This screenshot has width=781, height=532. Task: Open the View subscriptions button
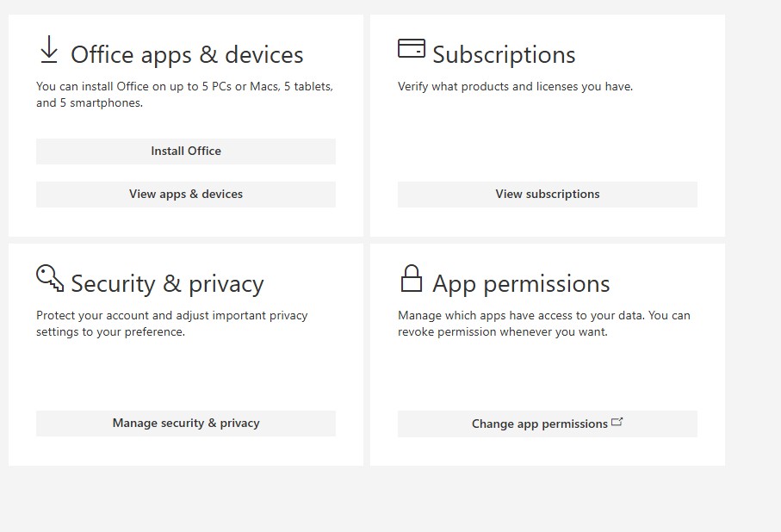[548, 195]
